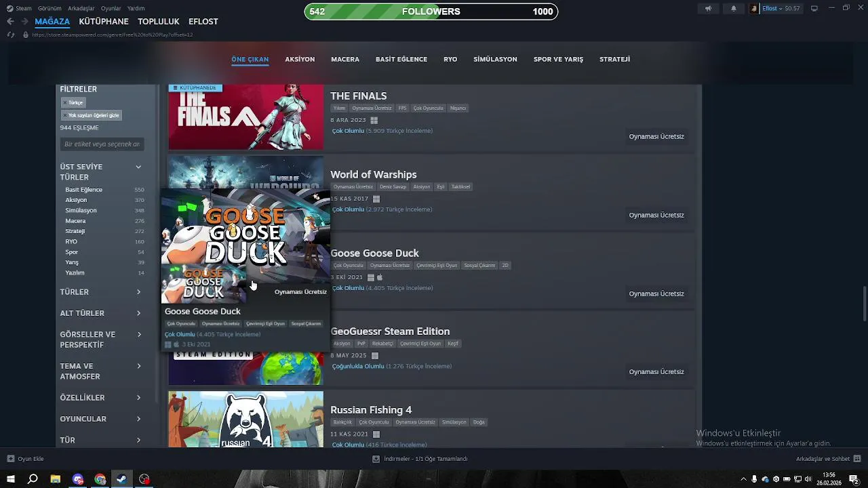Filter by Basit Eğlence genre
This screenshot has width=868, height=488.
pos(84,190)
